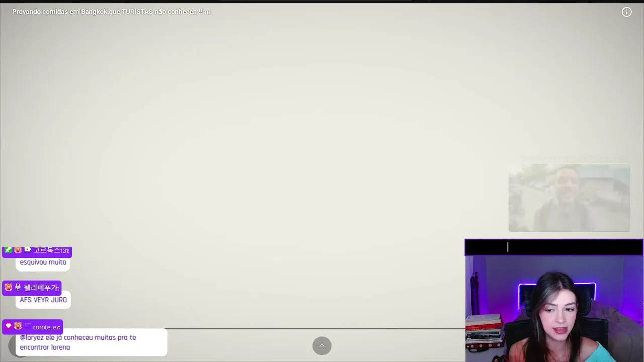Click the heart badge beside corote_ez
Image resolution: width=644 pixels, height=362 pixels.
click(x=8, y=326)
